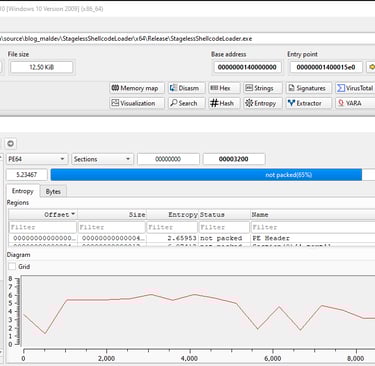375x366 pixels.
Task: Click the file path field ending StagelessShellcodeLoader.exe
Action: pos(187,38)
